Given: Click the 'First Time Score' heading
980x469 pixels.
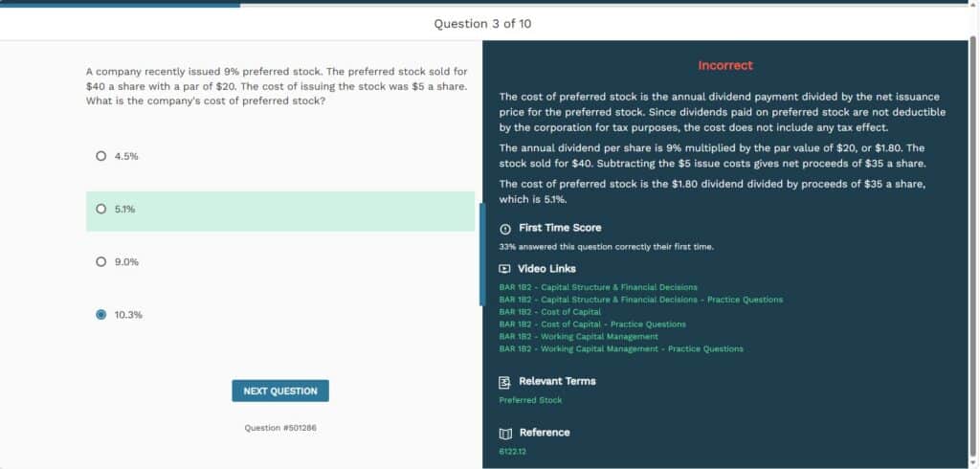Looking at the screenshot, I should pyautogui.click(x=560, y=228).
